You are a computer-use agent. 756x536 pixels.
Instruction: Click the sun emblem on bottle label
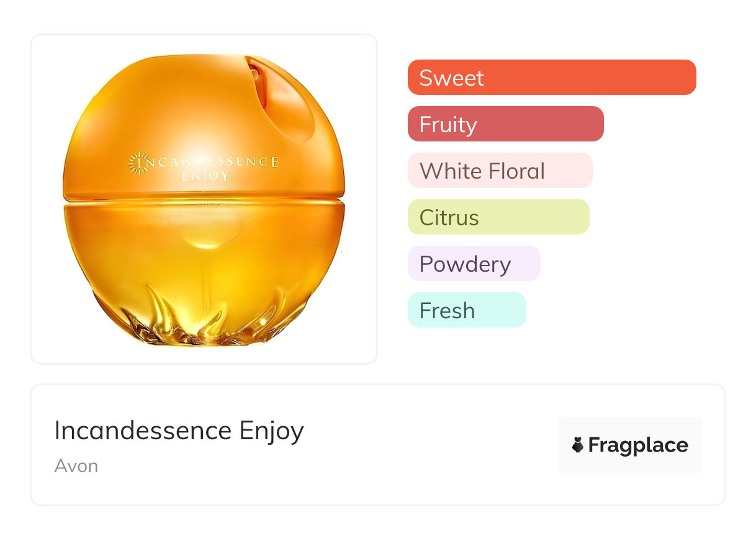137,163
